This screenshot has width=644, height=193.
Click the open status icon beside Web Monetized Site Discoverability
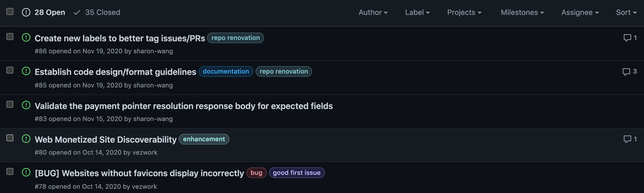[26, 139]
